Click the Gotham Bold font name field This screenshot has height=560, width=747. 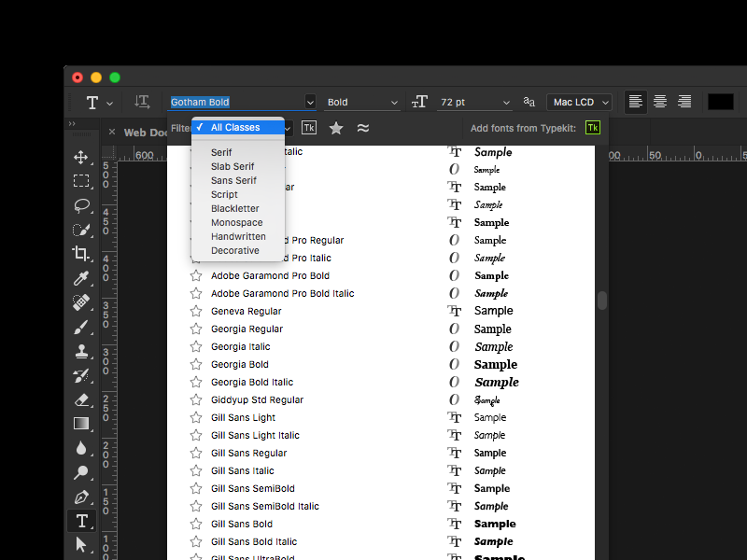click(237, 102)
